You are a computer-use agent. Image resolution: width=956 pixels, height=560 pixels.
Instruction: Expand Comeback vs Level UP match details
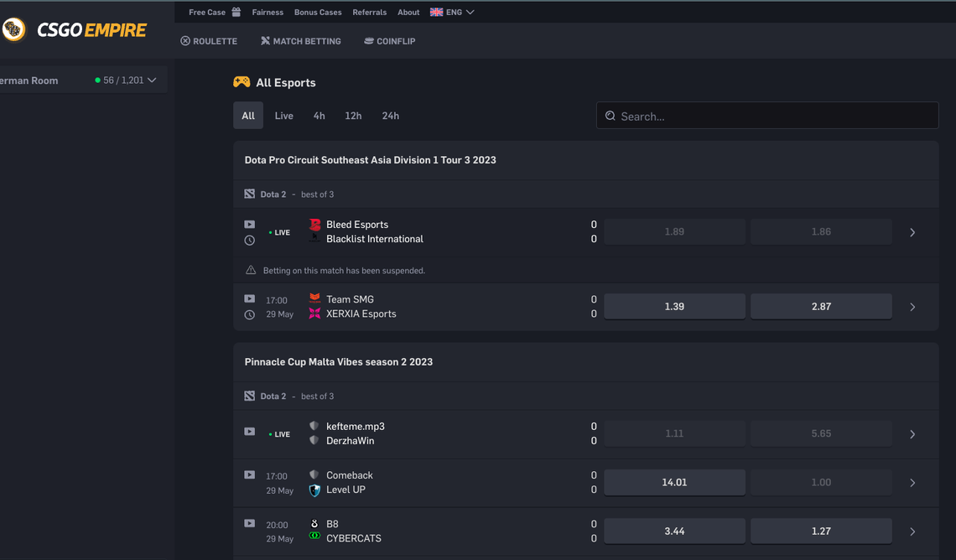912,483
